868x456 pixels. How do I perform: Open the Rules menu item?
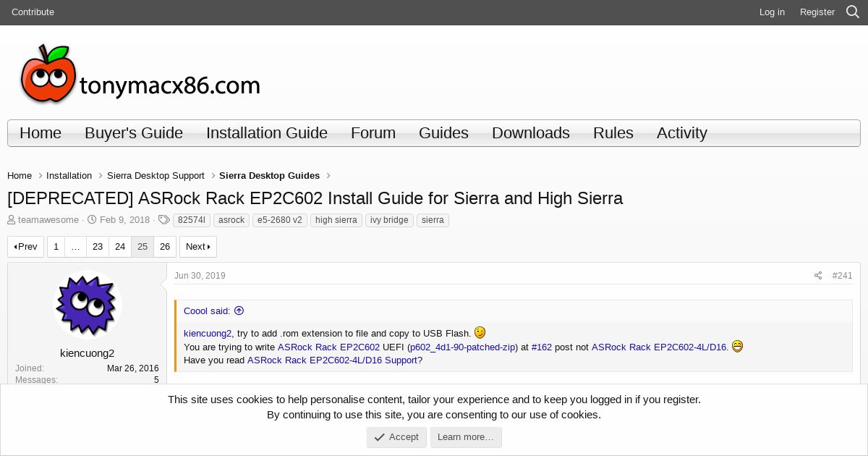(x=613, y=133)
